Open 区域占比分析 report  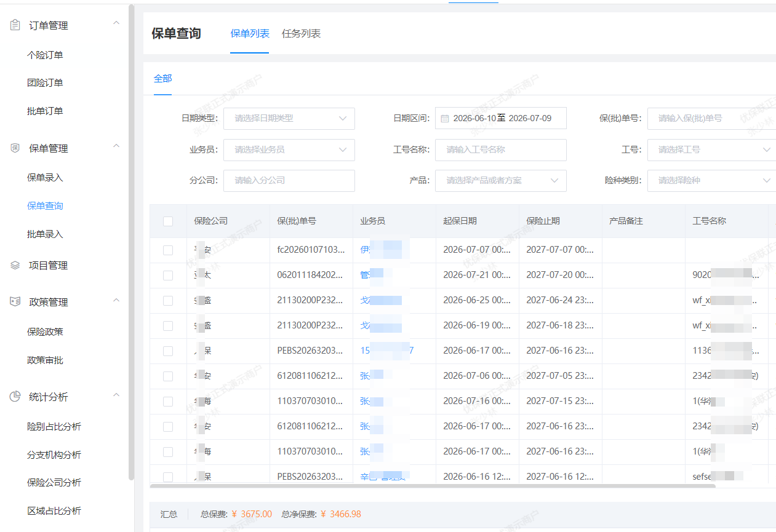click(54, 511)
